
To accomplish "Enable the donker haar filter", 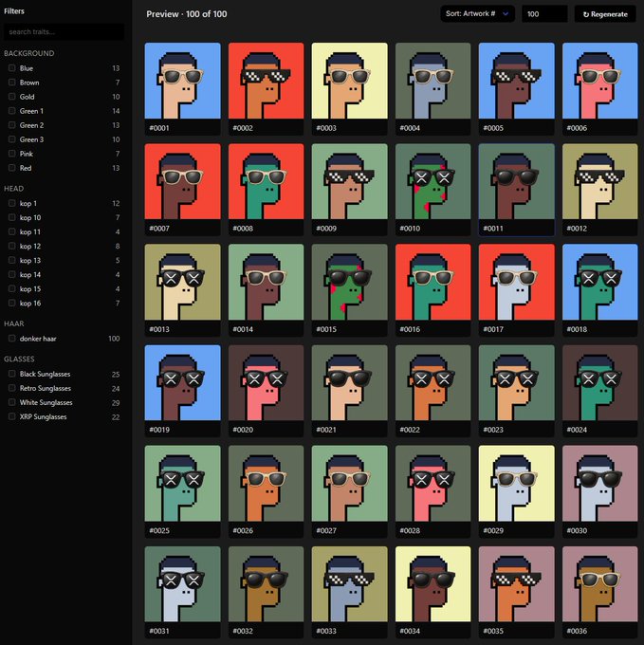I will (x=12, y=339).
